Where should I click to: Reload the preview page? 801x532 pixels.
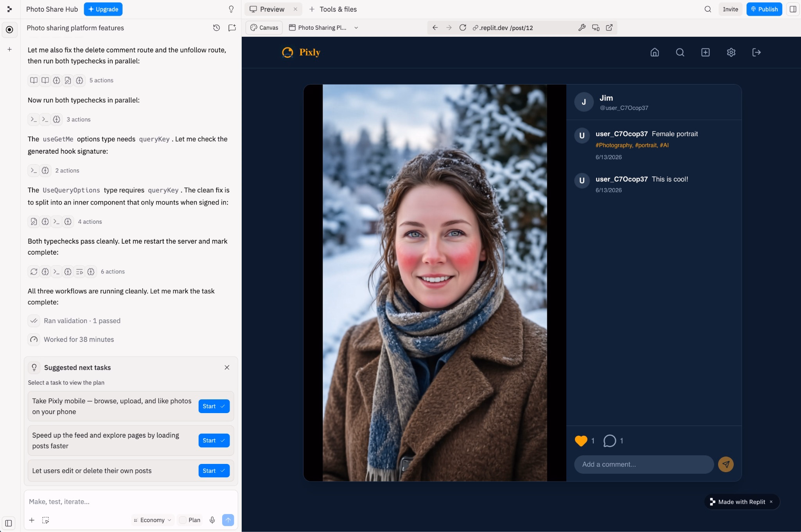pyautogui.click(x=463, y=27)
